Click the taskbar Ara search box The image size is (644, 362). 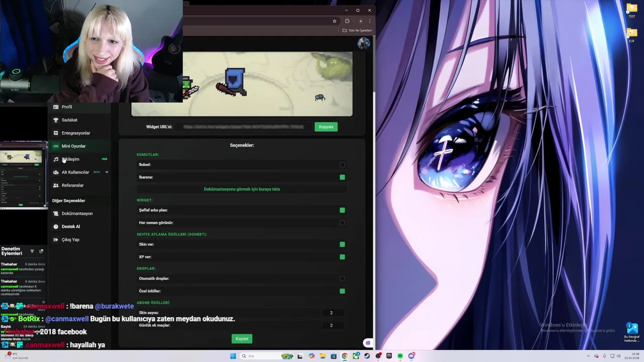pyautogui.click(x=267, y=356)
